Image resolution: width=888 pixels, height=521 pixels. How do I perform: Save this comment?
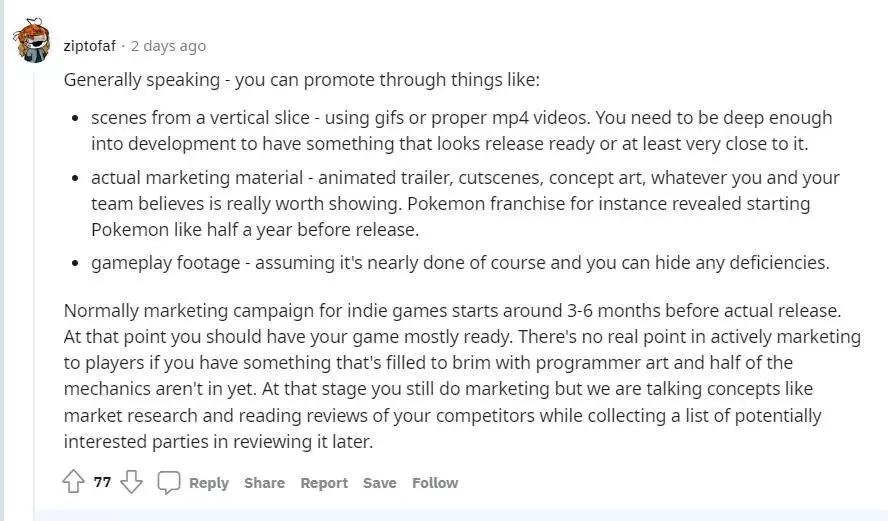point(379,483)
